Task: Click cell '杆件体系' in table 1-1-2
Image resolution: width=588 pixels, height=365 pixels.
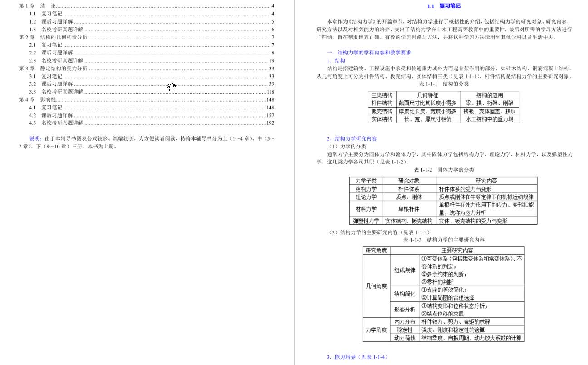Action: [409, 189]
